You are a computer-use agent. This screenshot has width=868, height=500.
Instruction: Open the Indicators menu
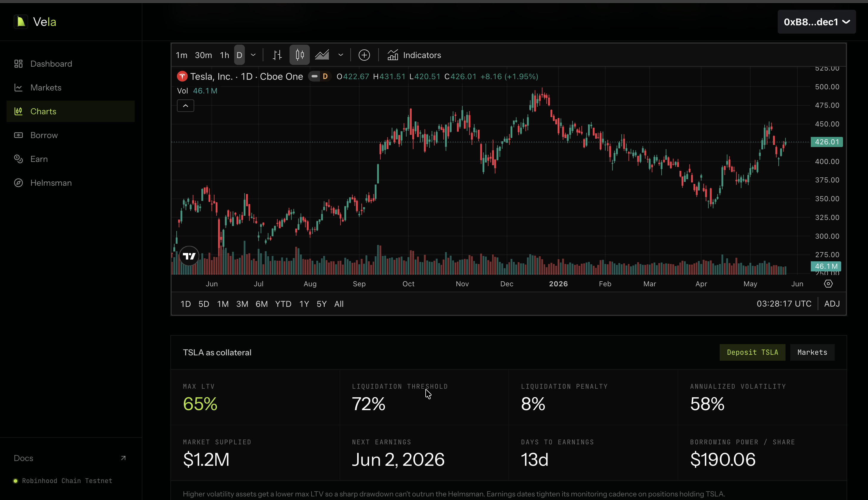coord(414,55)
